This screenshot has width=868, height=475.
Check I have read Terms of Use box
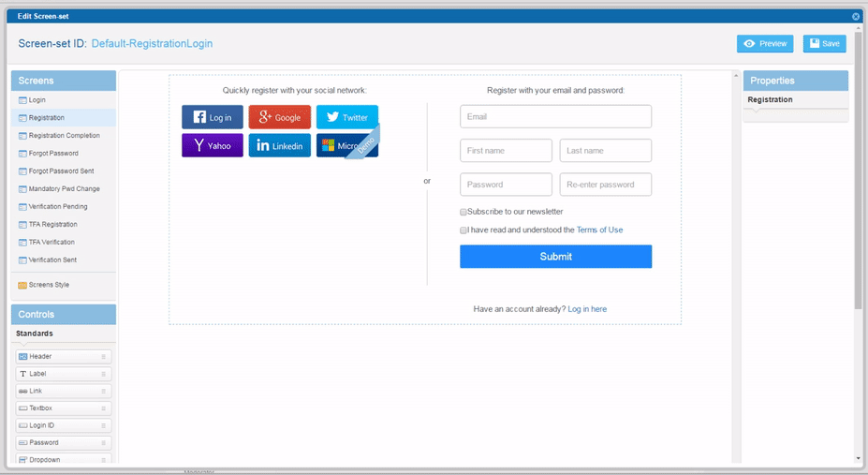click(463, 230)
